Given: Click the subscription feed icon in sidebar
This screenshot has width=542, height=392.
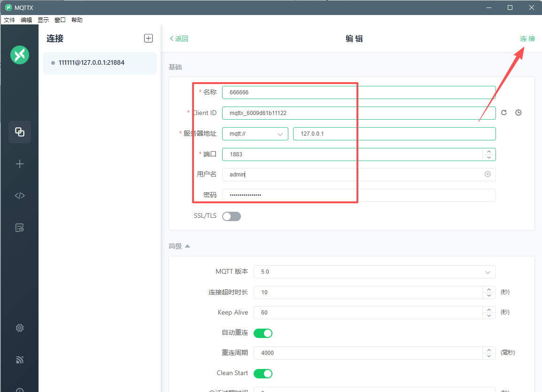Looking at the screenshot, I should [x=19, y=360].
